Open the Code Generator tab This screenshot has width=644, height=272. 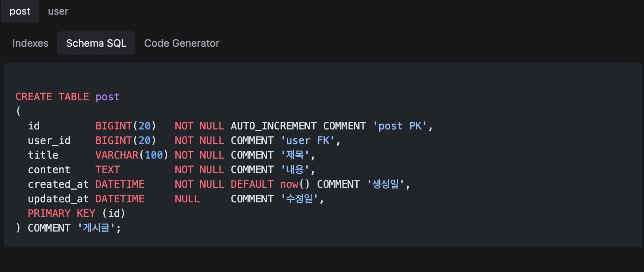point(182,43)
